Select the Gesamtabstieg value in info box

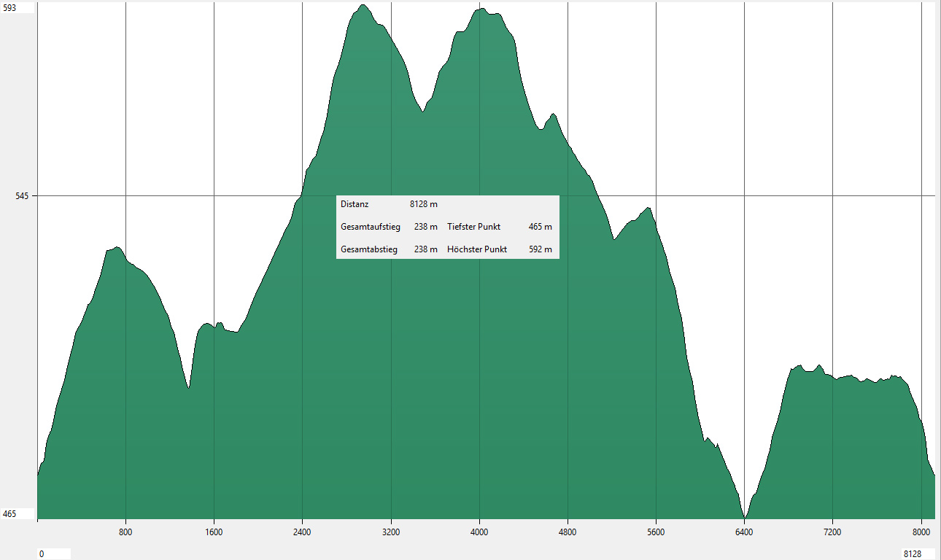pyautogui.click(x=425, y=249)
